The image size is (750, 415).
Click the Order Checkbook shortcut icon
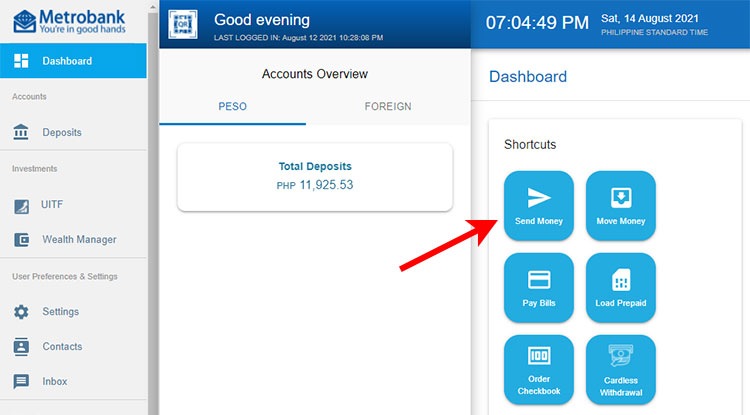coord(539,369)
